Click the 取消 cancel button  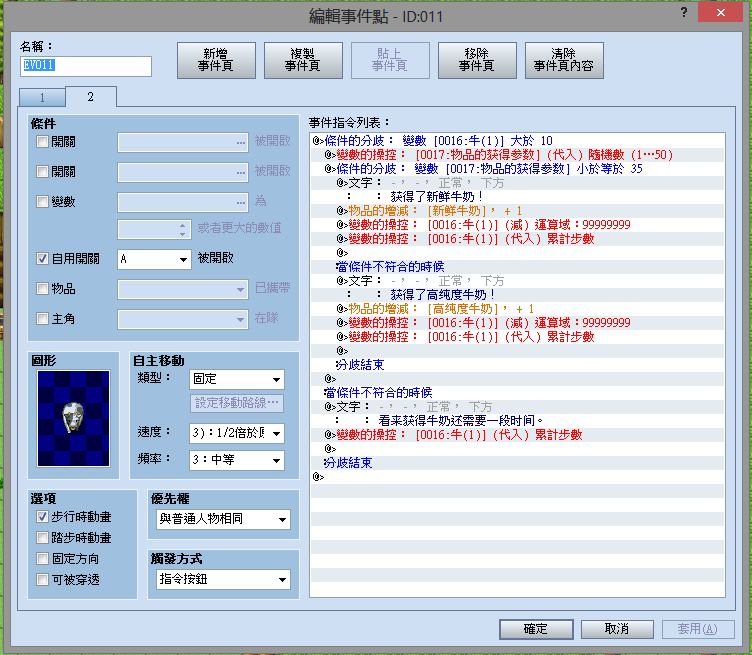click(617, 629)
